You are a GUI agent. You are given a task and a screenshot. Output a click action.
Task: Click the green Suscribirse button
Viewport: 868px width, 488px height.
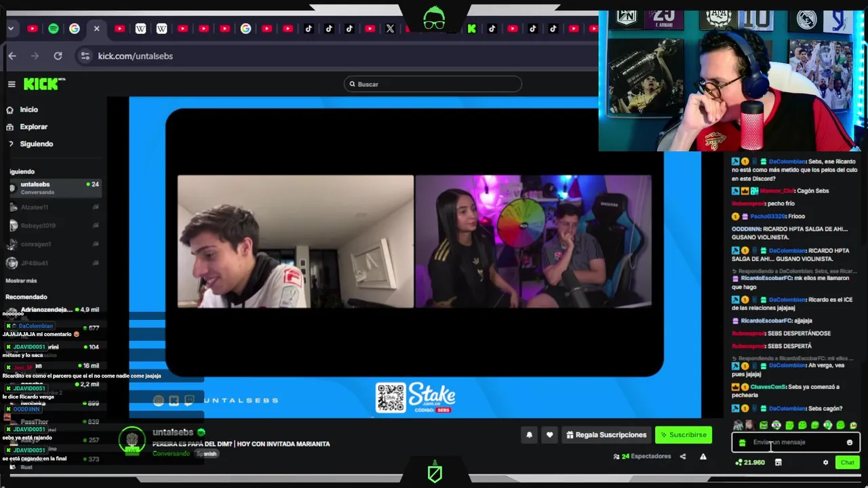(x=684, y=435)
